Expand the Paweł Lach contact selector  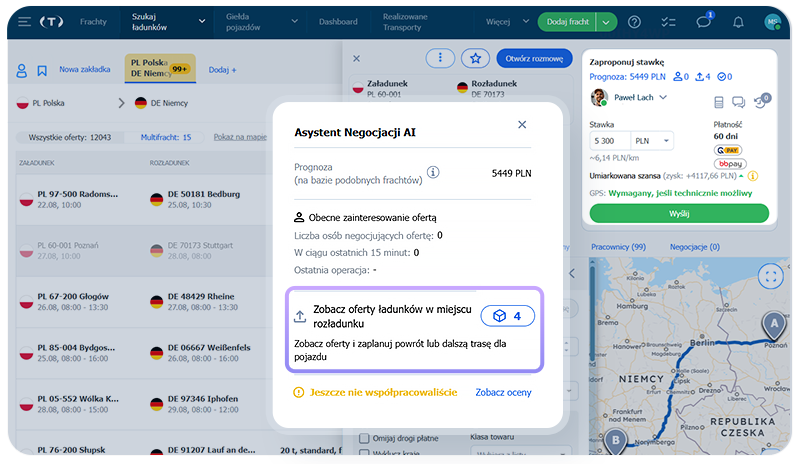point(663,97)
